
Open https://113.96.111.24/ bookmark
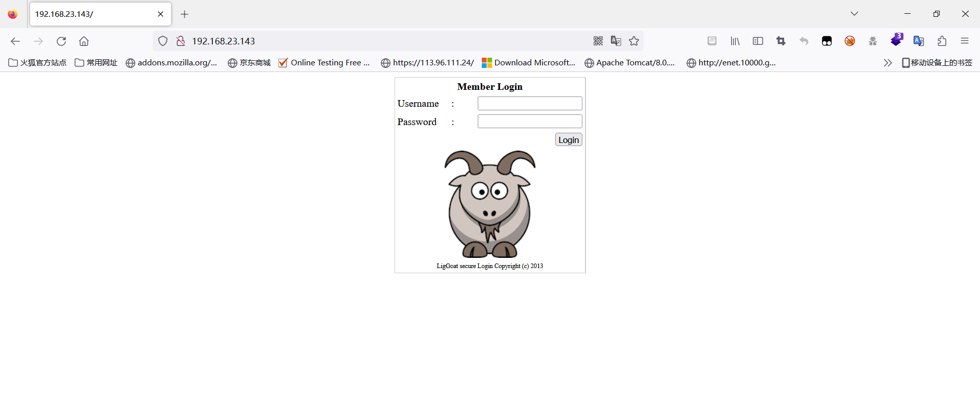[427, 63]
